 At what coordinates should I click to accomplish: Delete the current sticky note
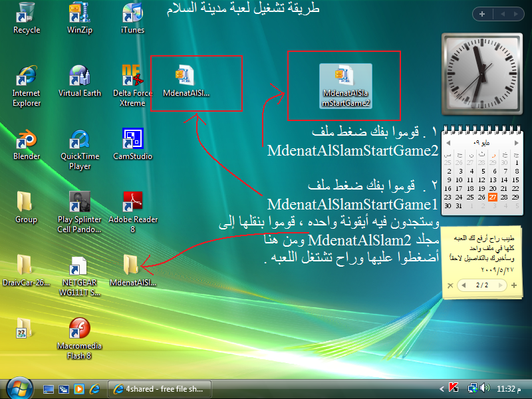click(450, 286)
